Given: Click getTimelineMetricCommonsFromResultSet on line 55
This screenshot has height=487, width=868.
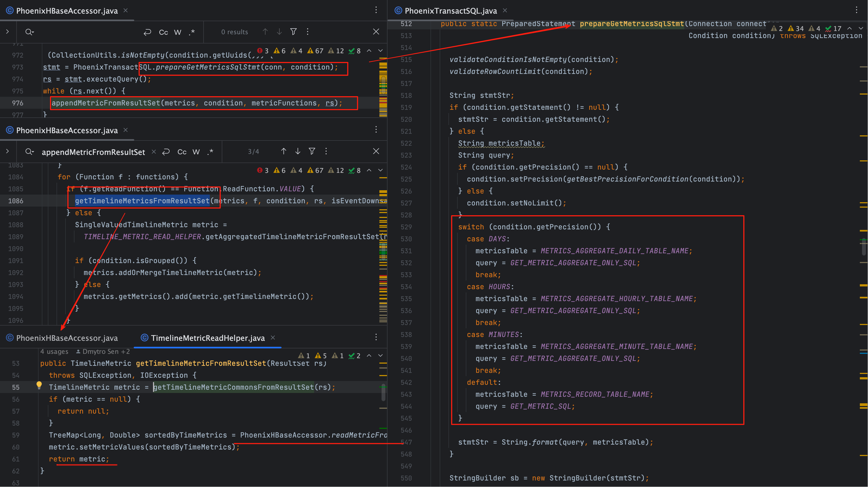Looking at the screenshot, I should point(233,387).
